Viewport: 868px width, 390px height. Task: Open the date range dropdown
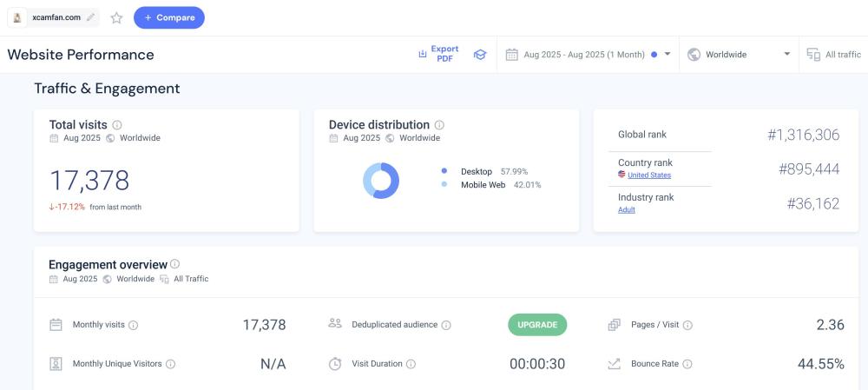pyautogui.click(x=588, y=55)
